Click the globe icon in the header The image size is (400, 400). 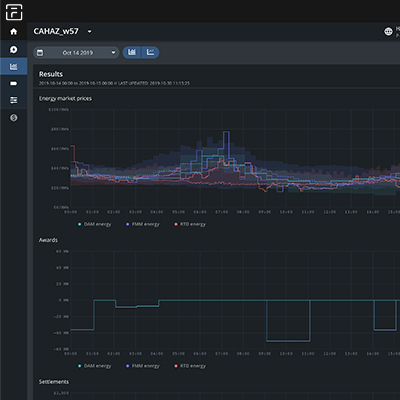388,32
